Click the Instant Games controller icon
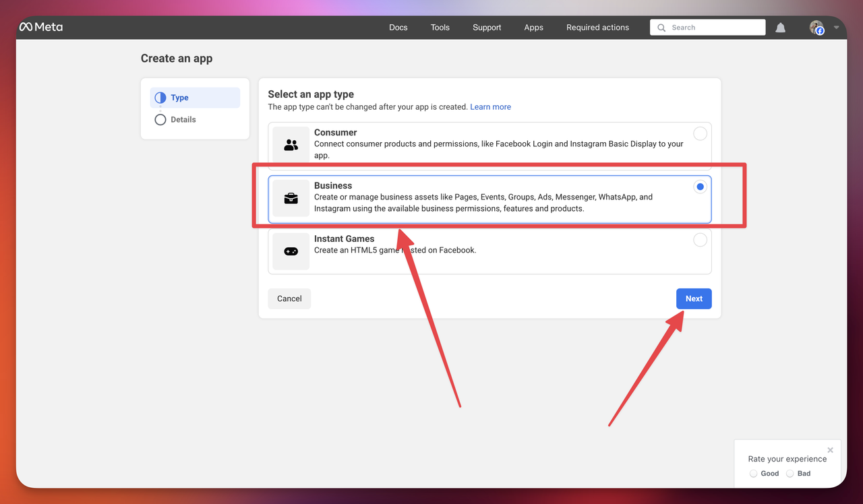 (x=291, y=251)
